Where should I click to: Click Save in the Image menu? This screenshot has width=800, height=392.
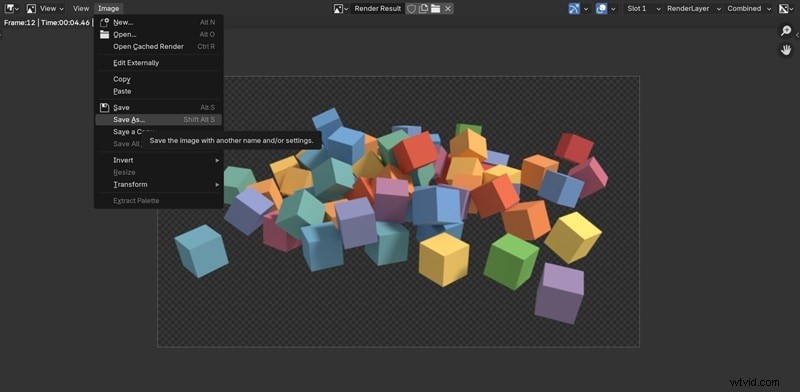point(158,108)
